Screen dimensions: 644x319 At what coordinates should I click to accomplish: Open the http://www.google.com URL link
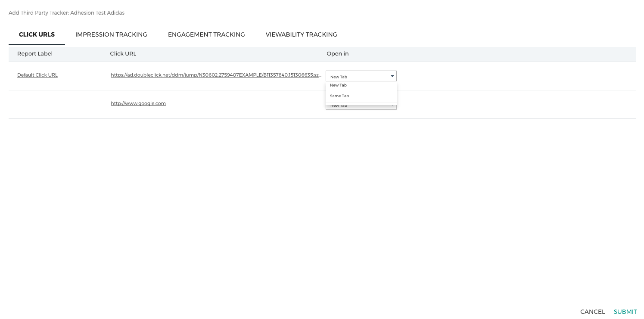[x=138, y=103]
